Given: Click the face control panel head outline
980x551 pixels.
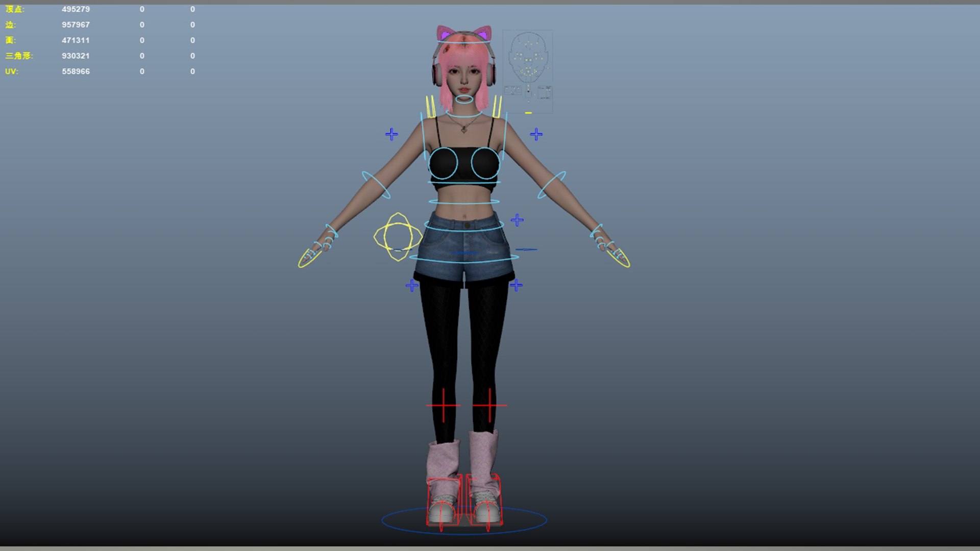Looking at the screenshot, I should coord(528,57).
